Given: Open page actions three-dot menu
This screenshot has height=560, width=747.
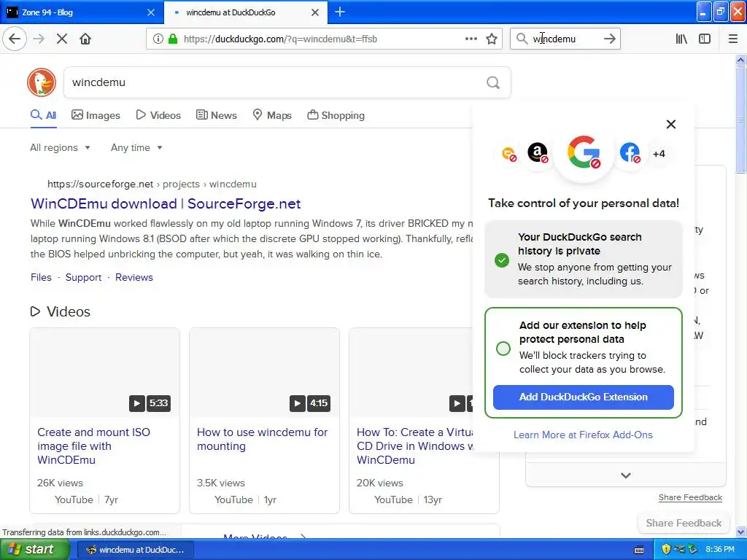Looking at the screenshot, I should tap(471, 39).
